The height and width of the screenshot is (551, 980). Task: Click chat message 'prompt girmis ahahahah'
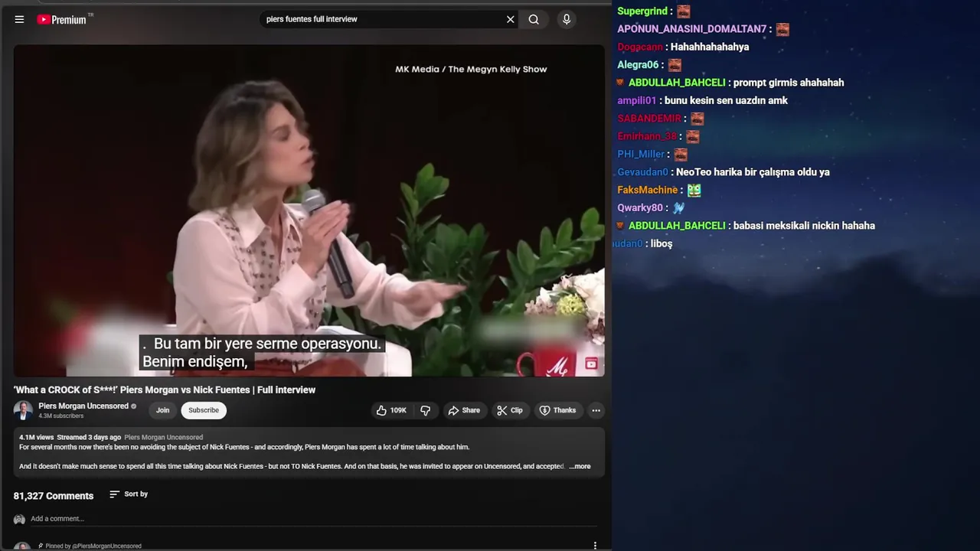[x=789, y=83]
